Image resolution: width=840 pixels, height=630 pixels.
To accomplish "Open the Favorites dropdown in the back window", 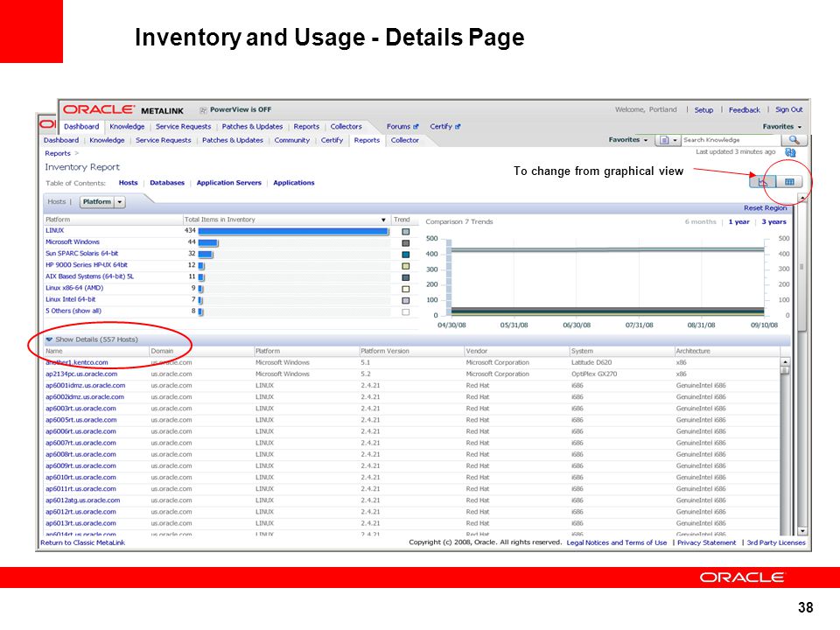I will (782, 126).
